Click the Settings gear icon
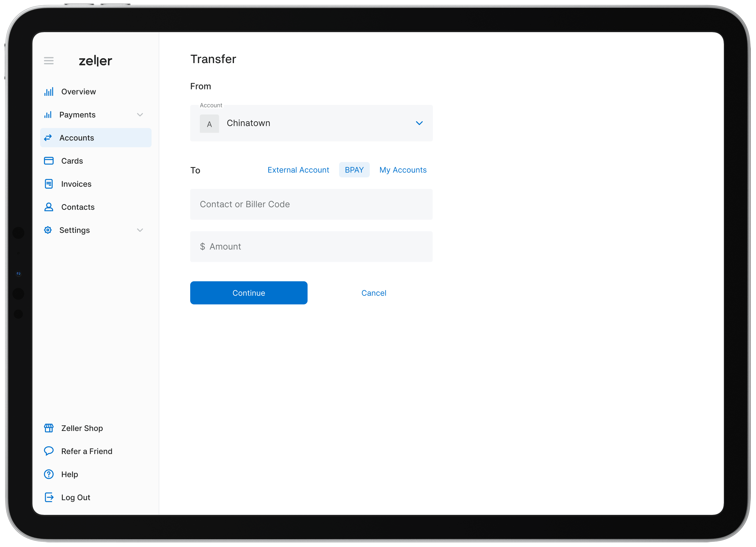Viewport: 756px width, 547px height. click(x=48, y=230)
